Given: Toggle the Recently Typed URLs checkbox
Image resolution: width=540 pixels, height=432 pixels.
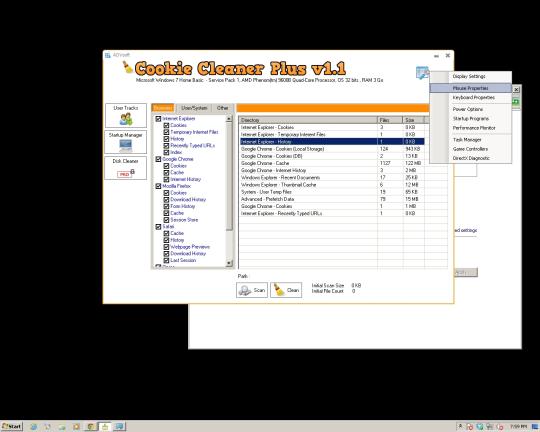Looking at the screenshot, I should tap(166, 145).
